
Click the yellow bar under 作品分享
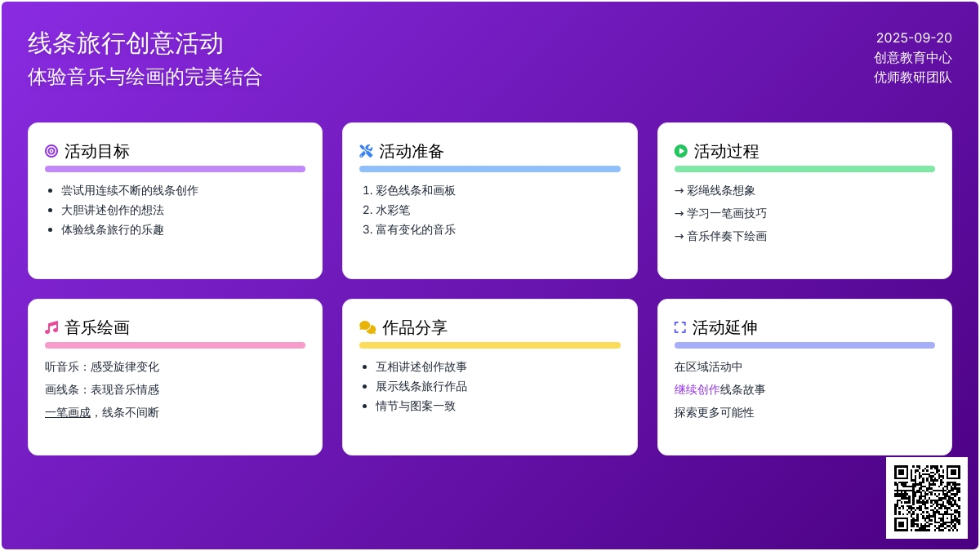click(x=489, y=345)
